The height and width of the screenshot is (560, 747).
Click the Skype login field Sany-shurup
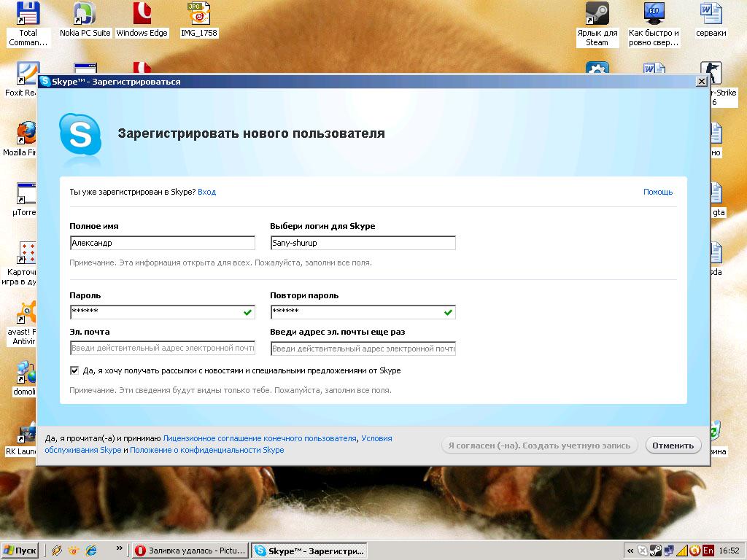pos(363,243)
